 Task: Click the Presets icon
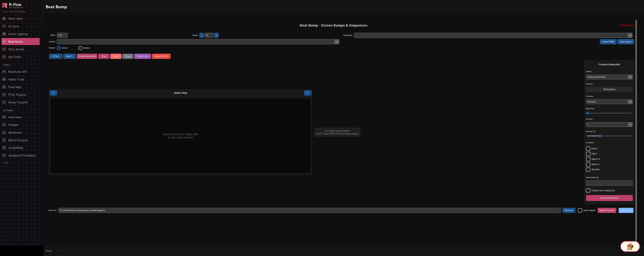(4, 125)
